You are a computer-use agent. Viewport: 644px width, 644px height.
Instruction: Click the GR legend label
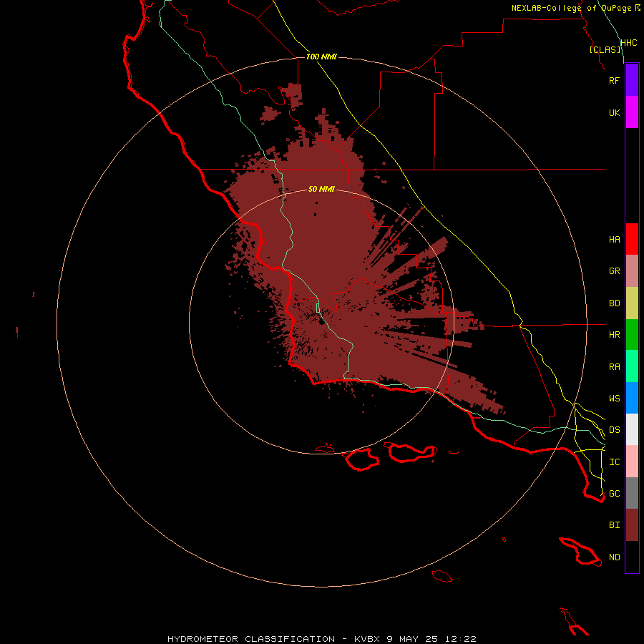(614, 271)
